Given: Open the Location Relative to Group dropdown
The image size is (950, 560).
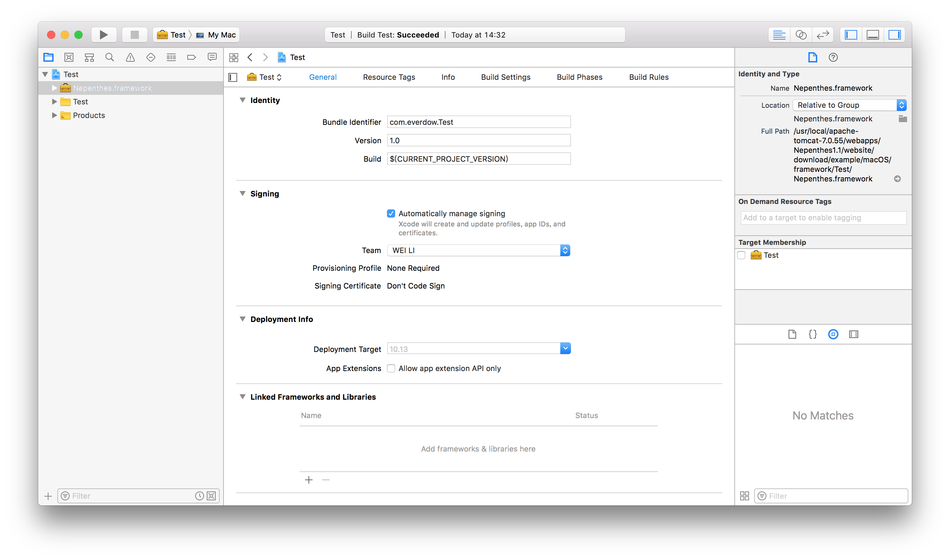Looking at the screenshot, I should tap(850, 105).
